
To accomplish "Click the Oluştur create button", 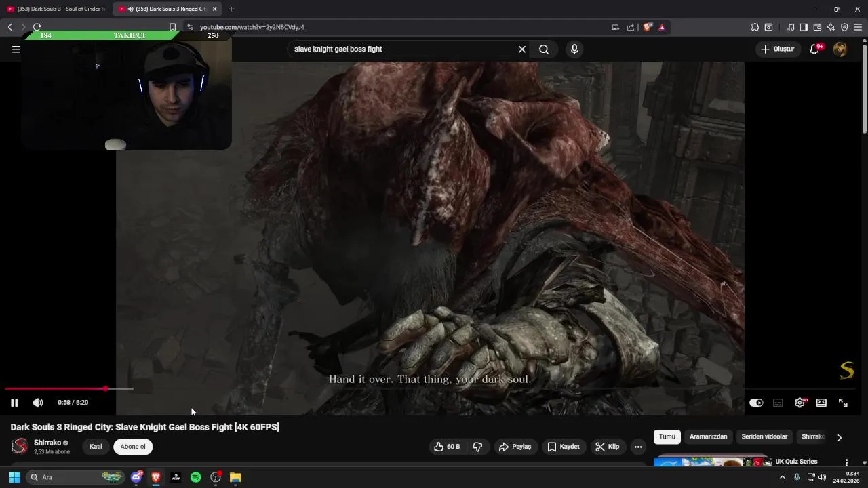I will point(778,49).
